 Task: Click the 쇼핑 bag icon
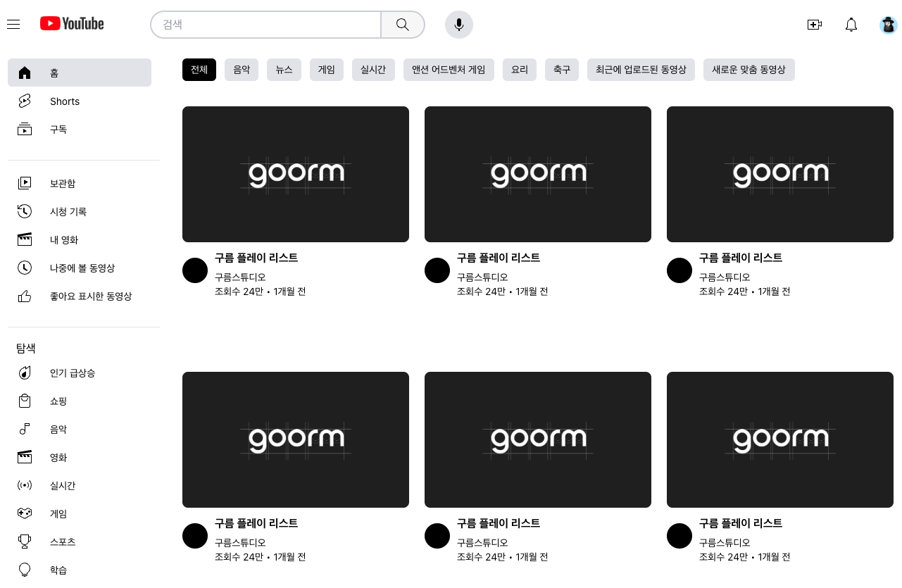click(x=25, y=401)
